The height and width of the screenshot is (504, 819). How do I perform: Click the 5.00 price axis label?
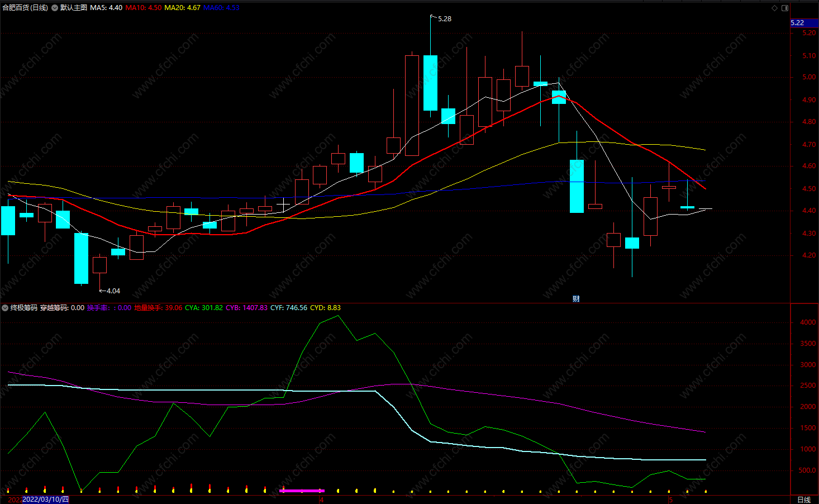pos(809,78)
